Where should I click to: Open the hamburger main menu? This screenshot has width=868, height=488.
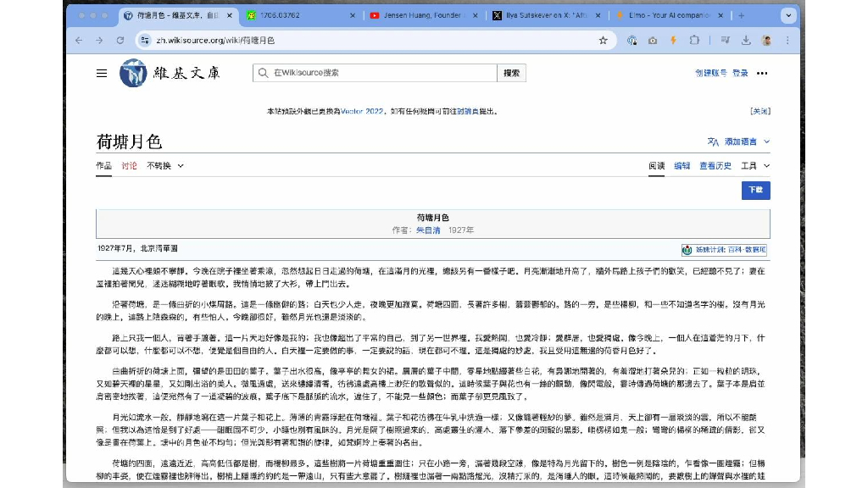pyautogui.click(x=102, y=73)
